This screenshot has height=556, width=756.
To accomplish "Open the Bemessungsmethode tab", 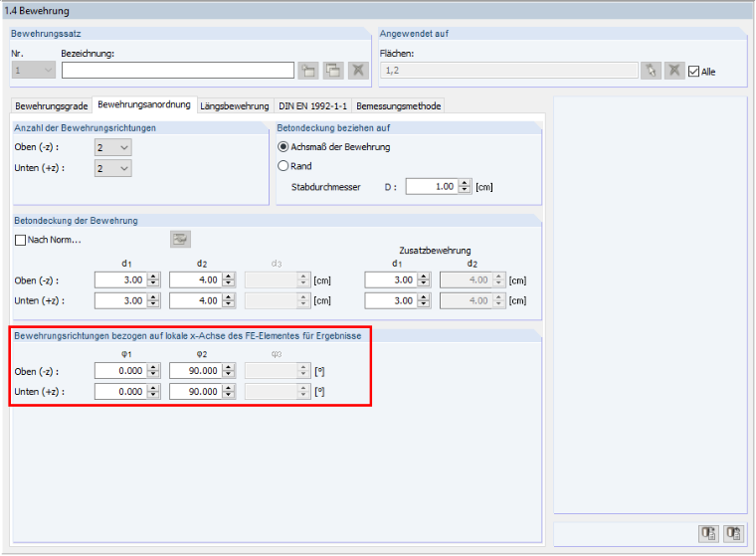I will pos(399,106).
